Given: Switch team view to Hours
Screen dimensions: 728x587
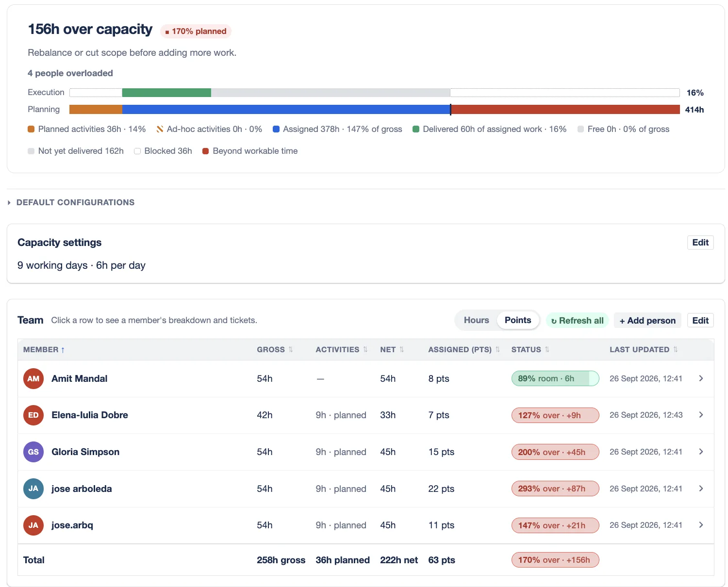Looking at the screenshot, I should click(x=476, y=320).
